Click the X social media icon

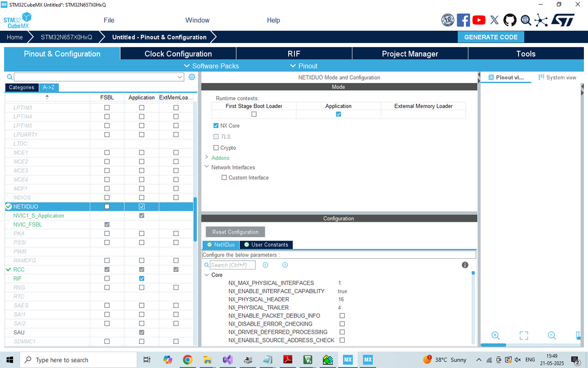coord(495,19)
